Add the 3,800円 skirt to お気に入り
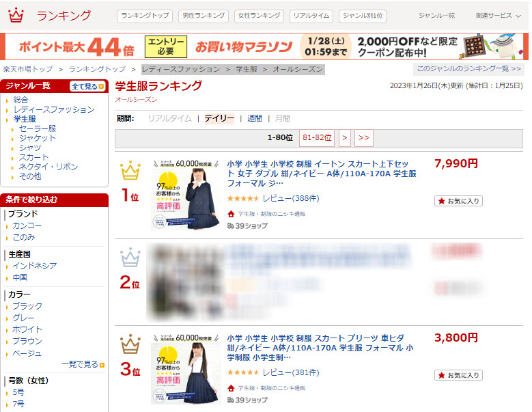Viewport: 532px width, 412px height. point(458,375)
